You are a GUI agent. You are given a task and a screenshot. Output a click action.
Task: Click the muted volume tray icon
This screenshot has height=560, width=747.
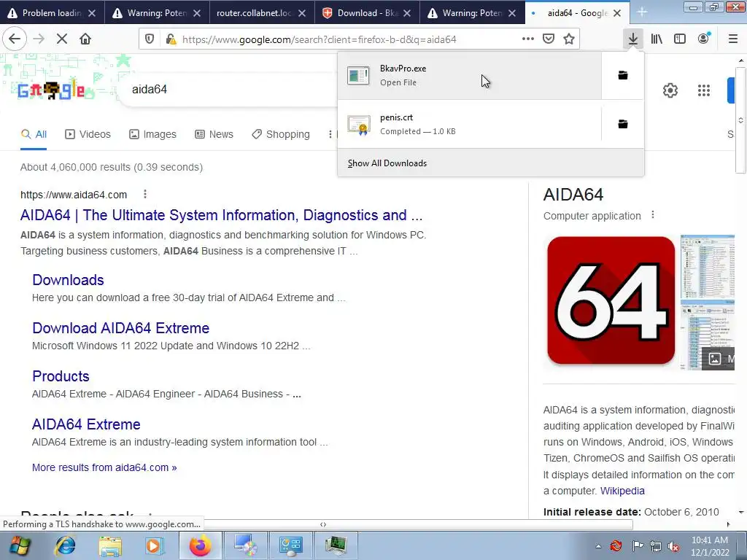point(673,547)
